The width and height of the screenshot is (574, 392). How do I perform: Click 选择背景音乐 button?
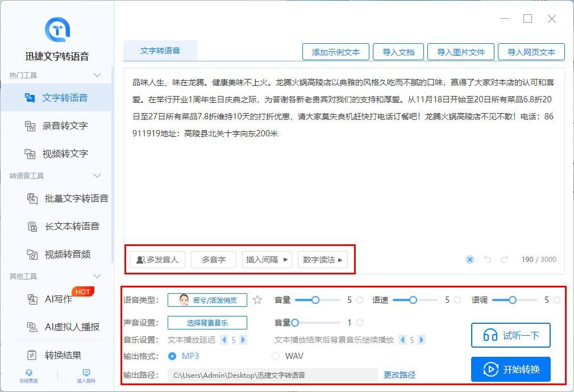207,323
